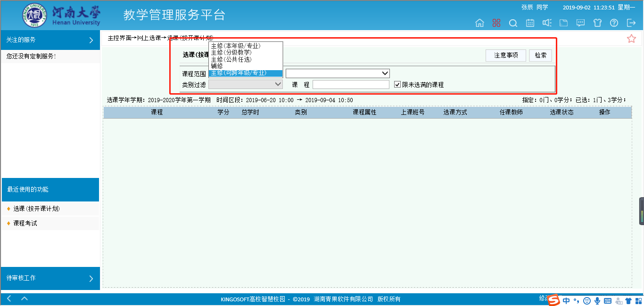Open the messages chat bubble icon

tap(581, 23)
